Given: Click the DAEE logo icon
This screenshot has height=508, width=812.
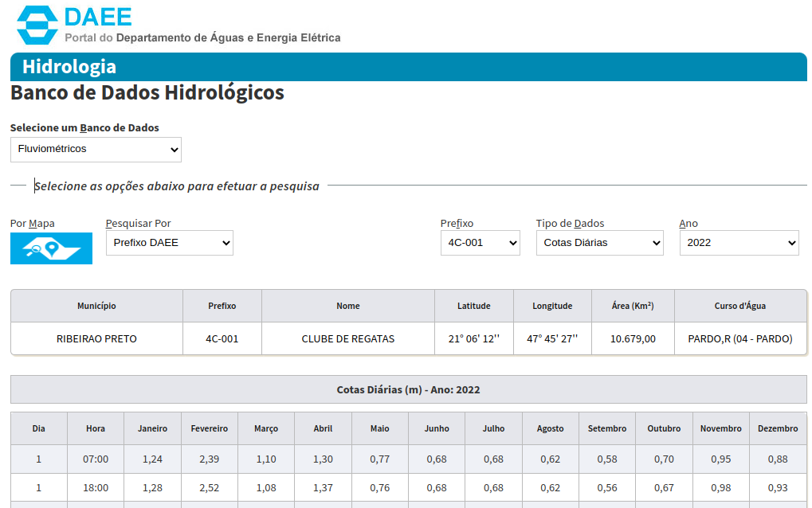Looking at the screenshot, I should (x=37, y=25).
